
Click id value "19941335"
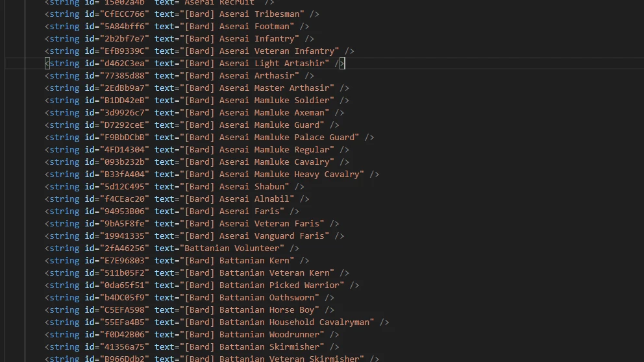click(125, 235)
